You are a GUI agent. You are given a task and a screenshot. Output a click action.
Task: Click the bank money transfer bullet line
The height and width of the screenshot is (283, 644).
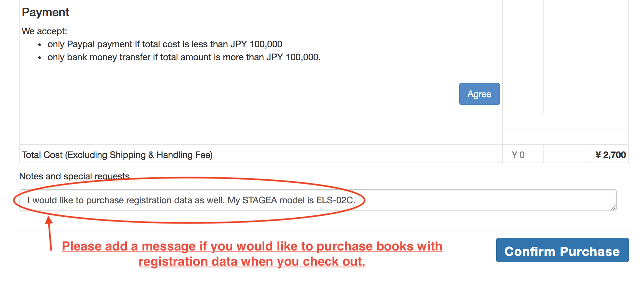[184, 57]
